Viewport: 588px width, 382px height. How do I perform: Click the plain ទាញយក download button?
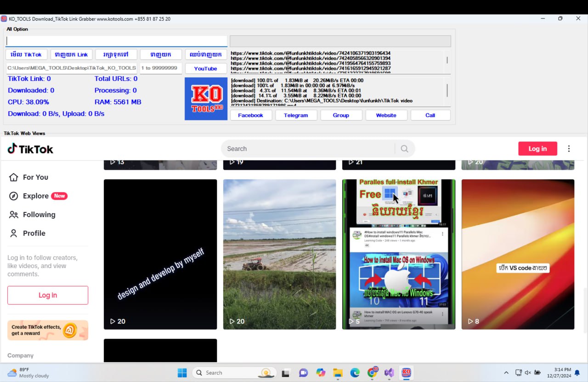coord(161,55)
